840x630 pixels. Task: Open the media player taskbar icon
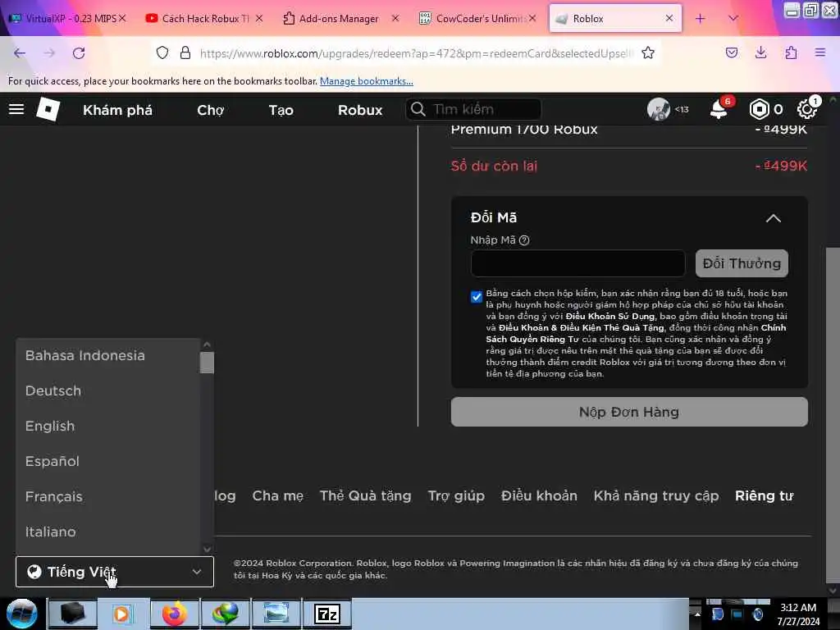coord(123,614)
